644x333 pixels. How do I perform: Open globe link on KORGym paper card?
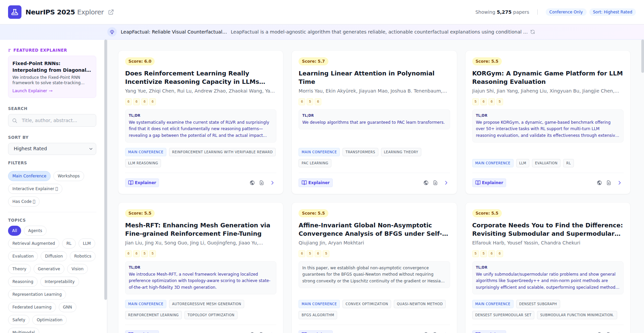point(599,183)
